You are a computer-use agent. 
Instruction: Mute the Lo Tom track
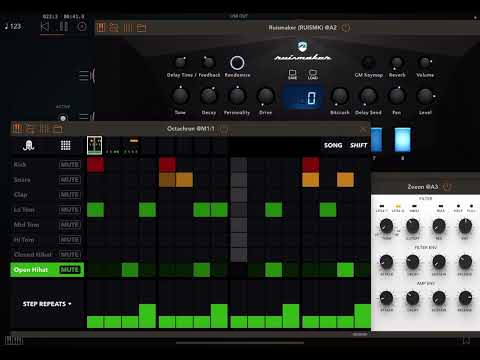(70, 210)
